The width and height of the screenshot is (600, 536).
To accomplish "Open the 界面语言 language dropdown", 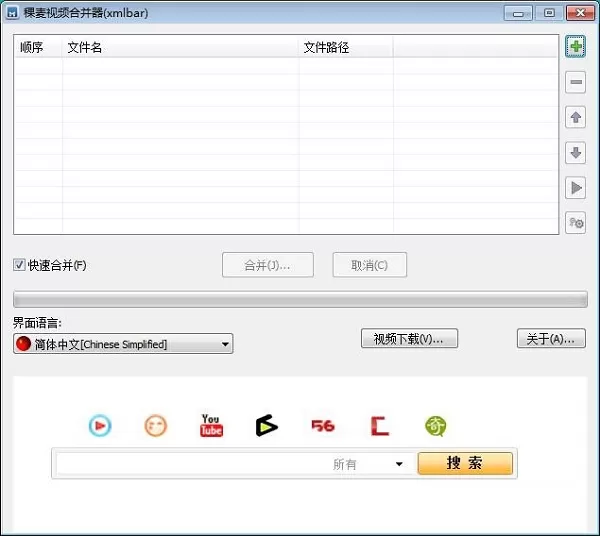I will (x=123, y=344).
